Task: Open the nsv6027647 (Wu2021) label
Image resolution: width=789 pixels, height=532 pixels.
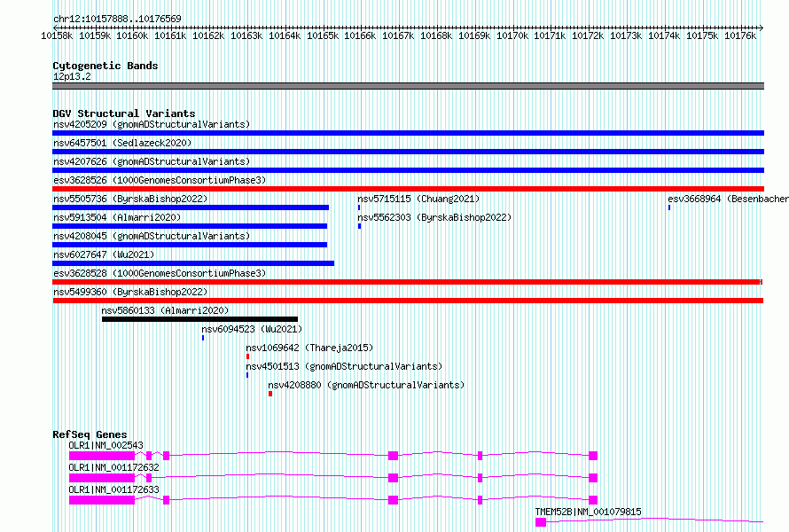Action: pyautogui.click(x=104, y=254)
